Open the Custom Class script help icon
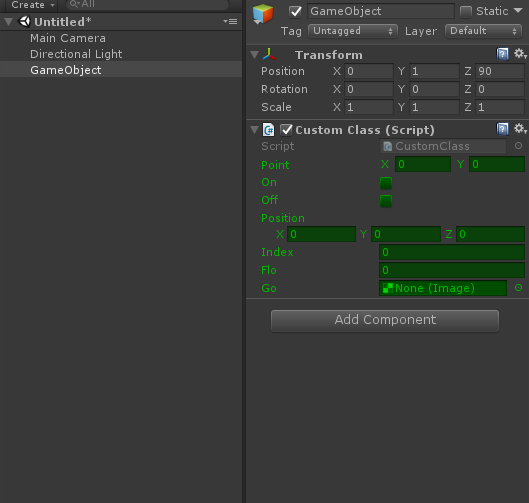Viewport: 529px width, 503px height. (x=502, y=129)
